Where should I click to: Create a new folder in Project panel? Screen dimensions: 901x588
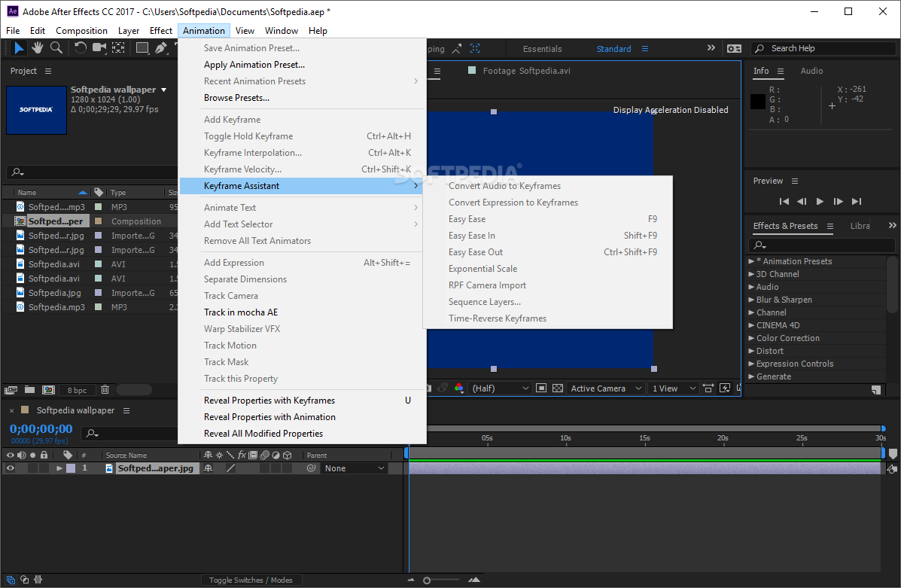tap(29, 390)
